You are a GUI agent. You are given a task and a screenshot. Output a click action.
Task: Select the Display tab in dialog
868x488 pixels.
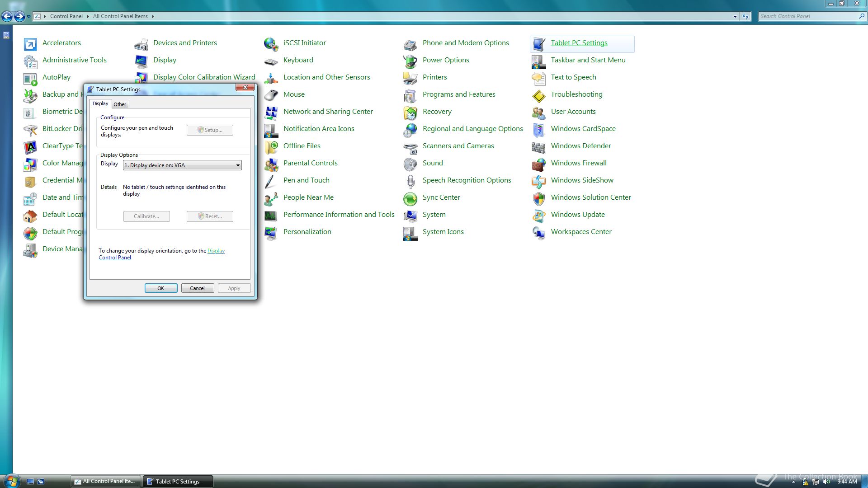pyautogui.click(x=100, y=103)
